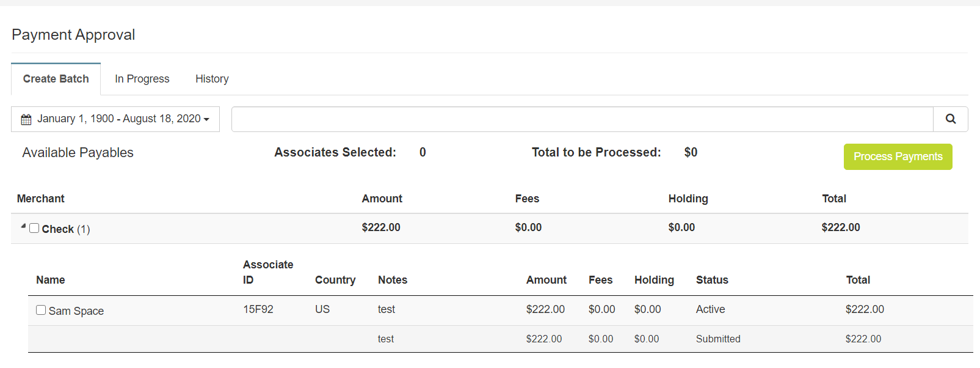Click the calendar icon beside the date range
This screenshot has height=368, width=980.
tap(26, 119)
